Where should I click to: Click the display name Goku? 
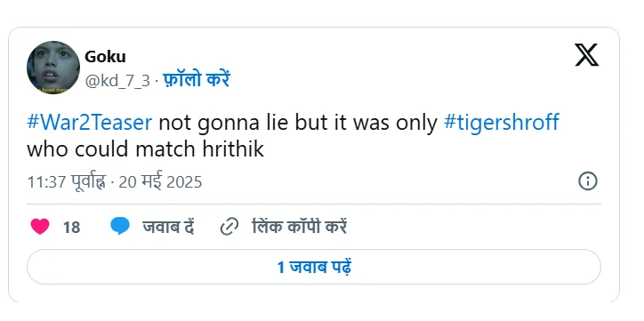point(105,57)
